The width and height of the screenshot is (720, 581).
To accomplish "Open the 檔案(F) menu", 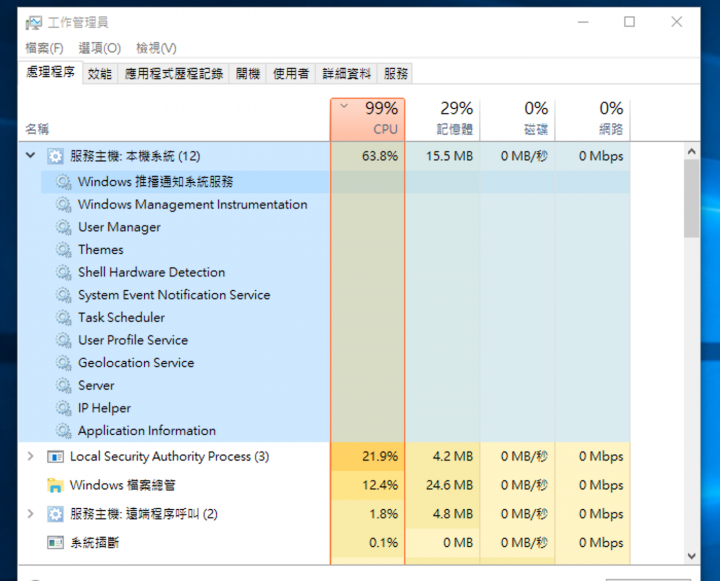I will [x=44, y=48].
